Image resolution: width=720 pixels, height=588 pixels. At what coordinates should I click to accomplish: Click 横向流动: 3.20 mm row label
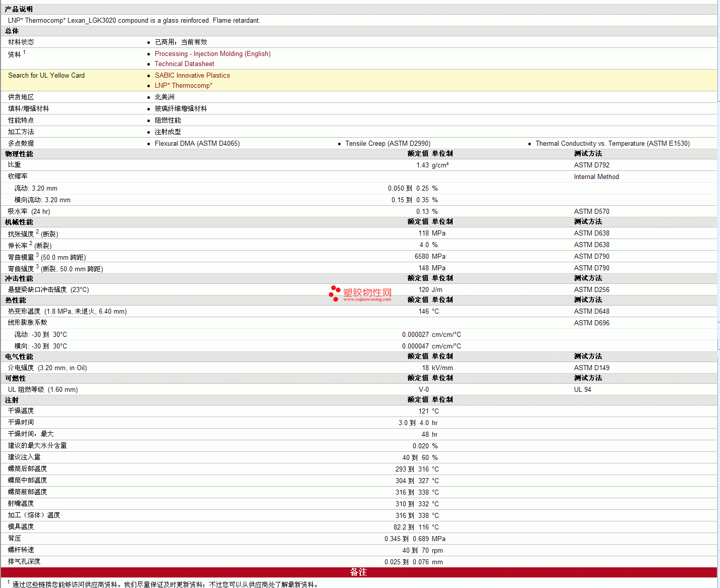click(42, 200)
